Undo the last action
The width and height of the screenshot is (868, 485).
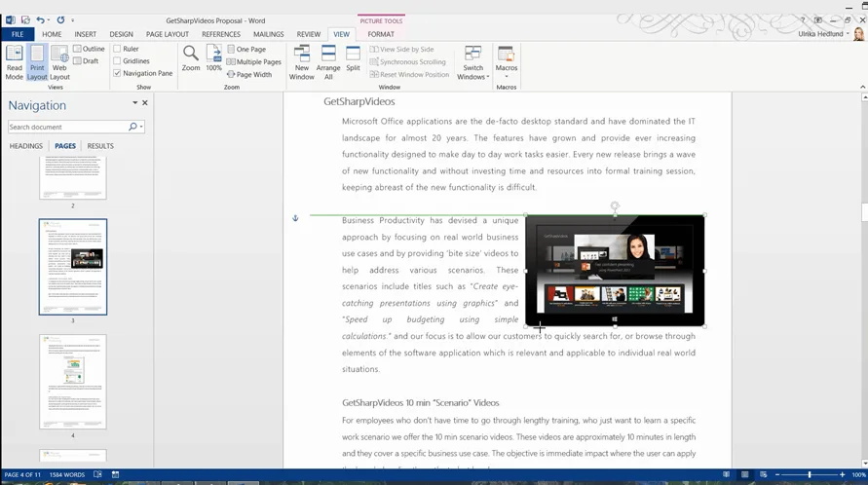[40, 19]
